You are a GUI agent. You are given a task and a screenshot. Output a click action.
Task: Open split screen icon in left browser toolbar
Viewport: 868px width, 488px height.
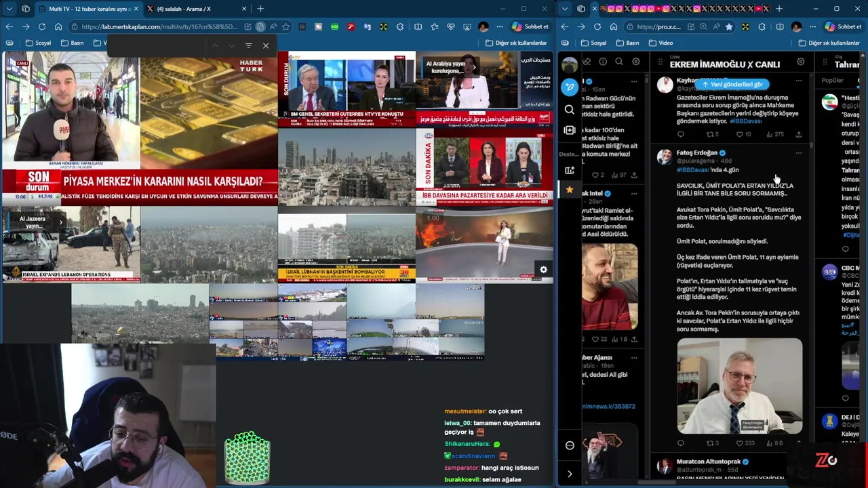[x=418, y=26]
